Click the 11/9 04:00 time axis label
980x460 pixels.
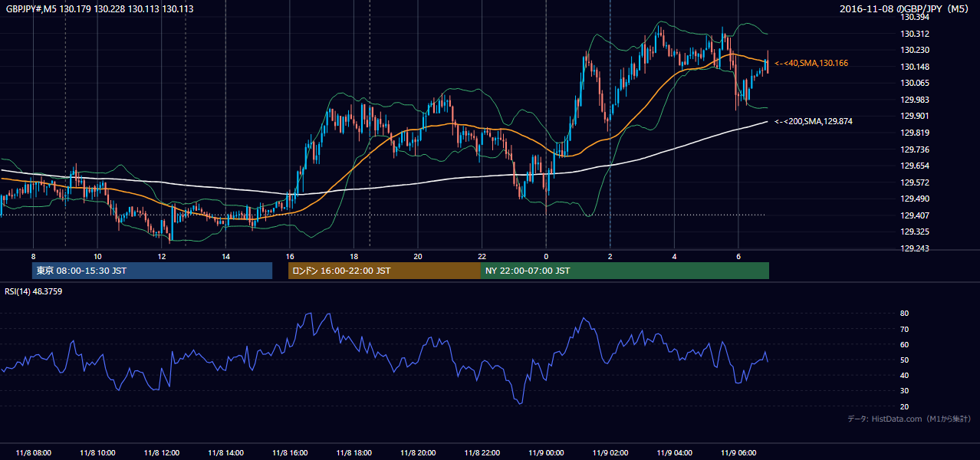pos(674,453)
